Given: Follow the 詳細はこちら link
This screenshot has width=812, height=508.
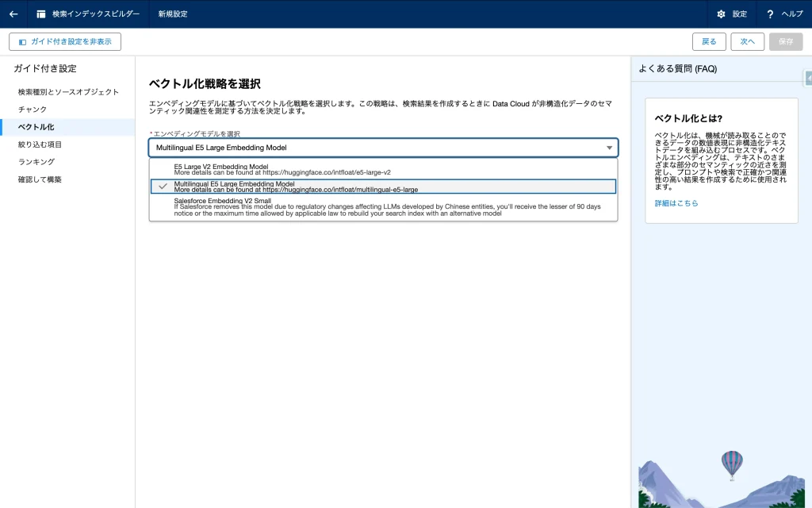Looking at the screenshot, I should pos(676,203).
